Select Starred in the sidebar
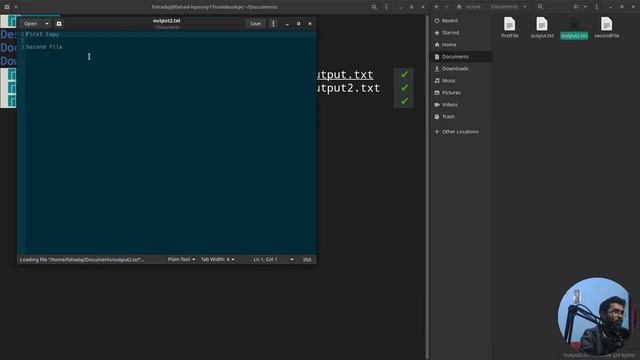 pos(461,33)
